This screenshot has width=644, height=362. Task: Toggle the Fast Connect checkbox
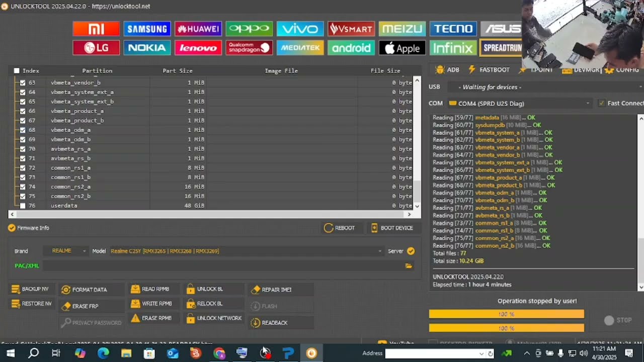601,103
